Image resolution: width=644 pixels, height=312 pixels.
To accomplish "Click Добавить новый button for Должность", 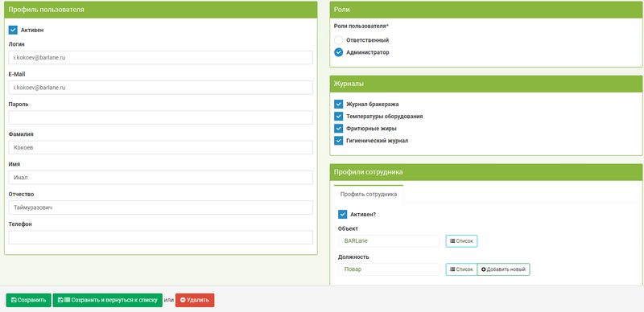I will [504, 269].
